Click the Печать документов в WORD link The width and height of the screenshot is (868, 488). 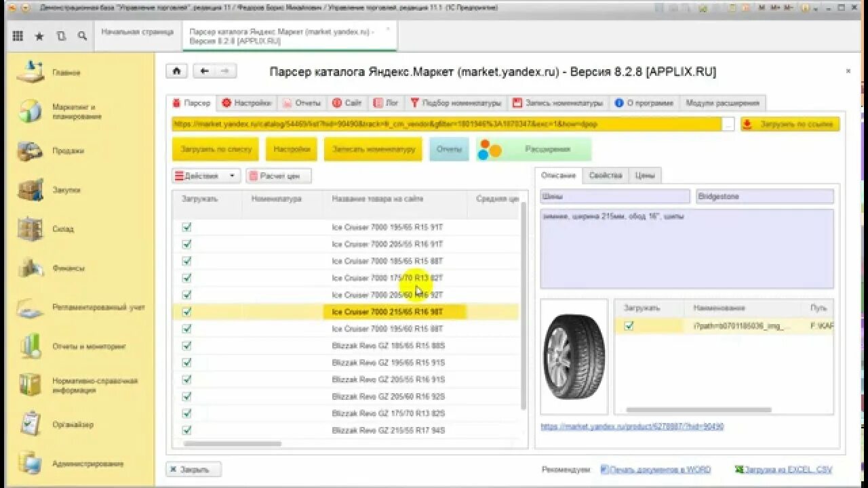point(656,470)
